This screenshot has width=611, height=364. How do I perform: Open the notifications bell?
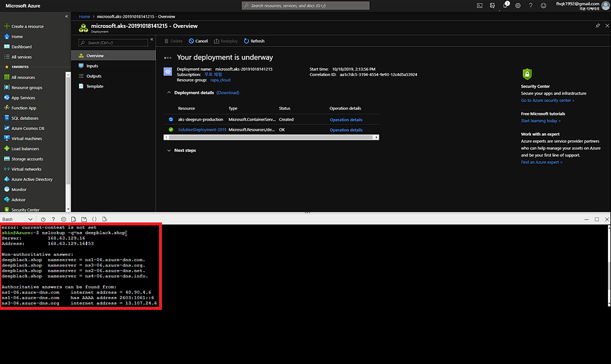pyautogui.click(x=506, y=5)
